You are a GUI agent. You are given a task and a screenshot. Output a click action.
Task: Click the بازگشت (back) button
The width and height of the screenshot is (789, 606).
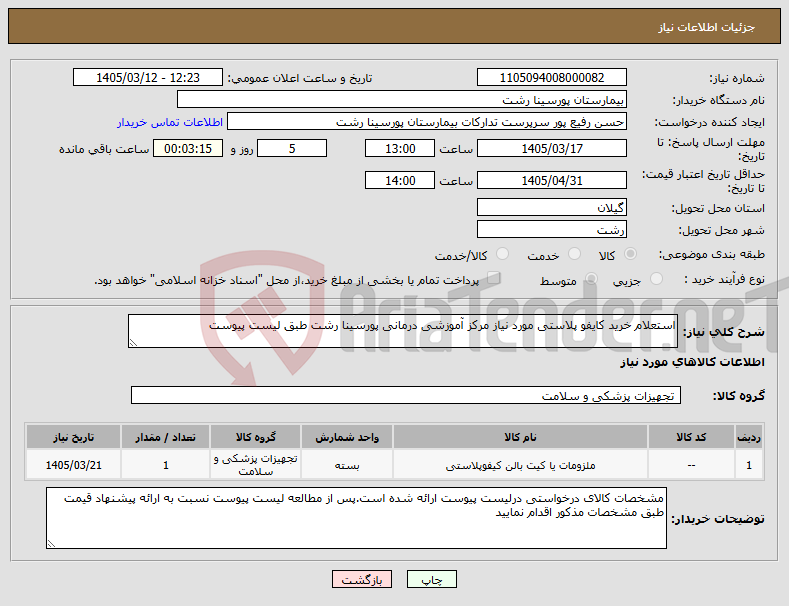[362, 579]
